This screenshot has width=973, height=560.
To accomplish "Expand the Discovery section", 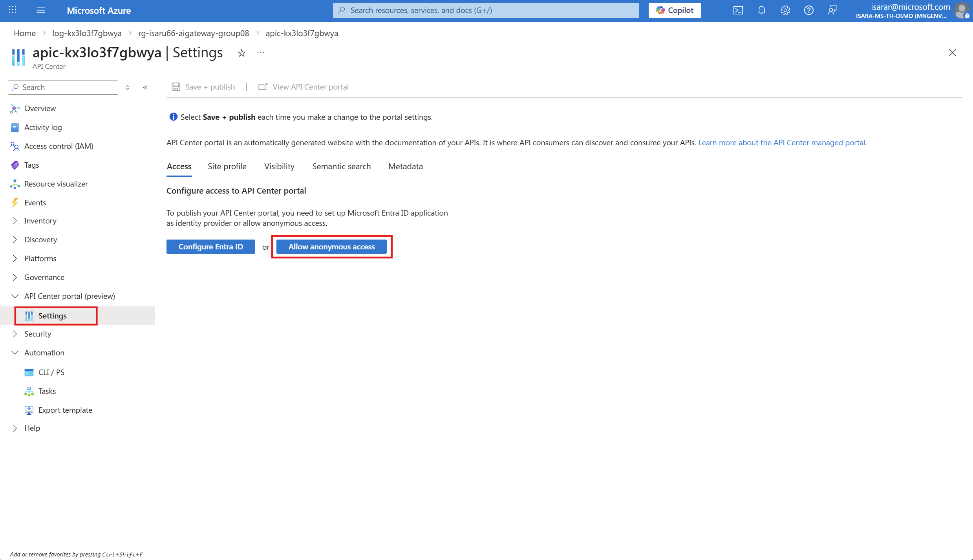I will 40,240.
